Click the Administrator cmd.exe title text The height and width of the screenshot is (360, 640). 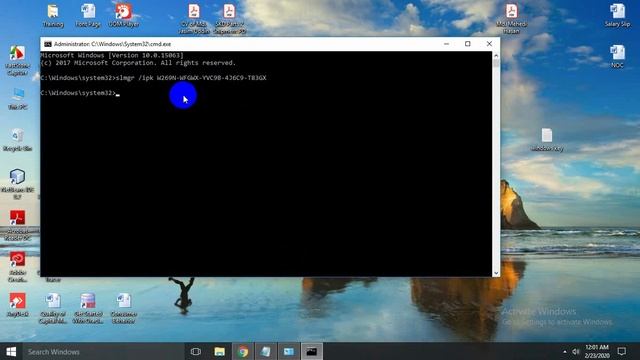[x=112, y=44]
